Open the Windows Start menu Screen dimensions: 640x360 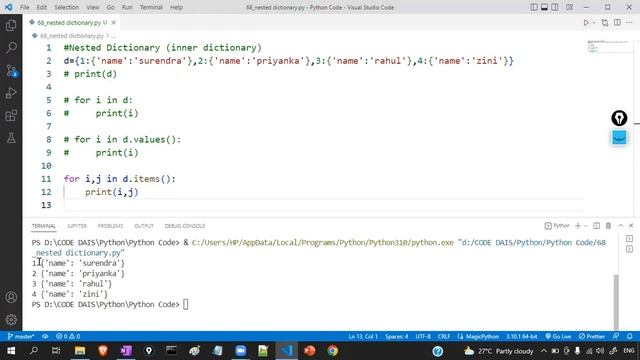point(11,351)
